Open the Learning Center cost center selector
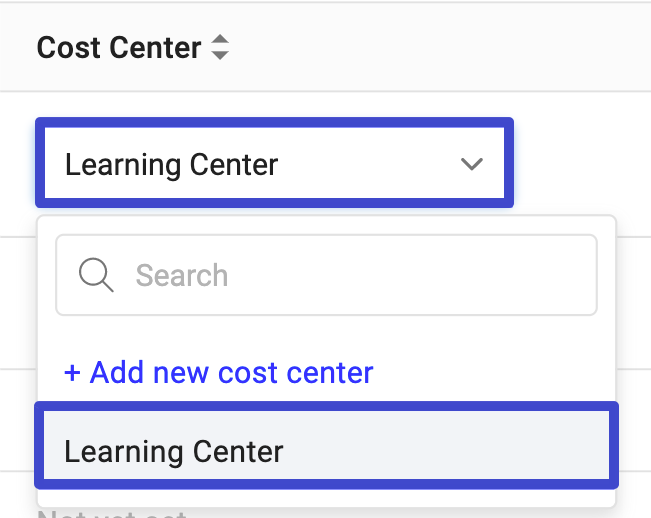 click(x=274, y=163)
